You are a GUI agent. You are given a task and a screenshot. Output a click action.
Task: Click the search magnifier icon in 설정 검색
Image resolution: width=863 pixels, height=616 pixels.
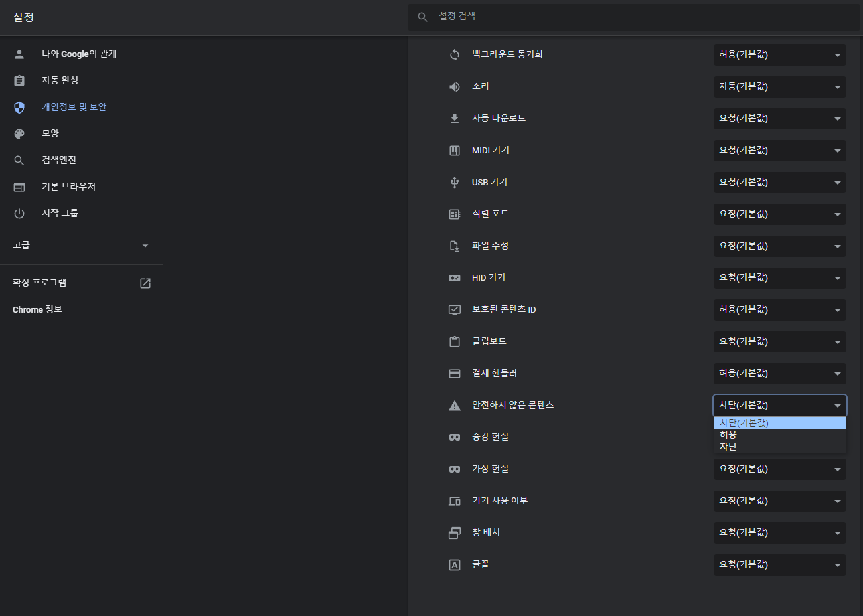click(x=422, y=17)
